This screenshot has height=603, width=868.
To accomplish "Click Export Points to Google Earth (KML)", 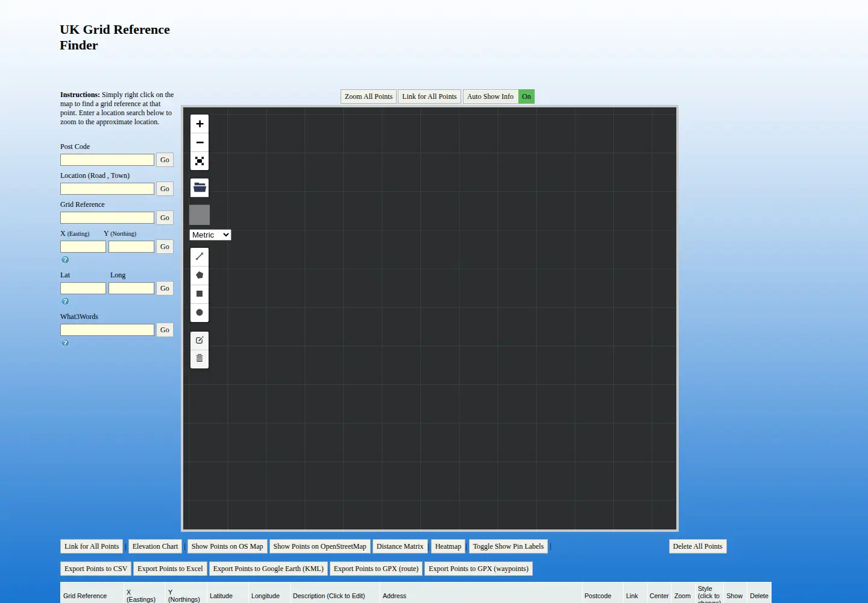I will 268,569.
